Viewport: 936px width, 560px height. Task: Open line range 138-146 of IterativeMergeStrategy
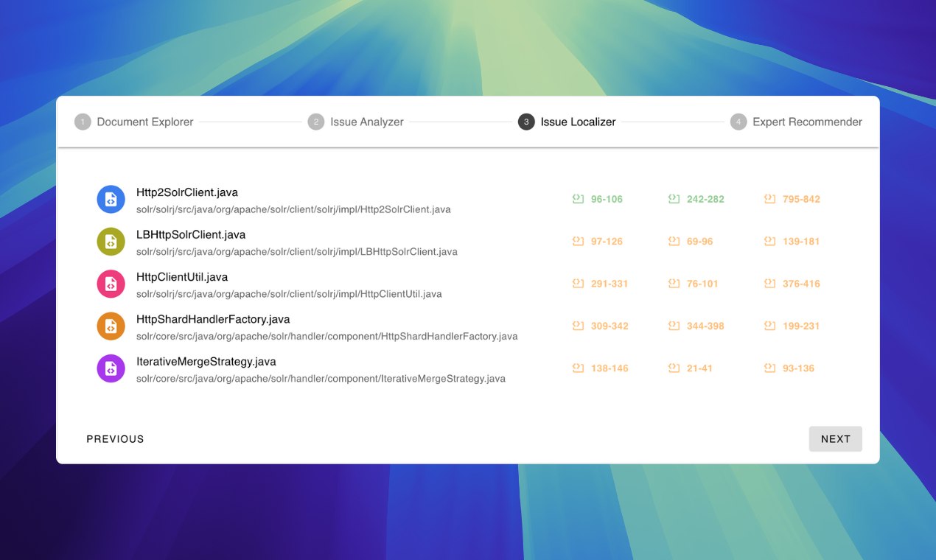[610, 368]
